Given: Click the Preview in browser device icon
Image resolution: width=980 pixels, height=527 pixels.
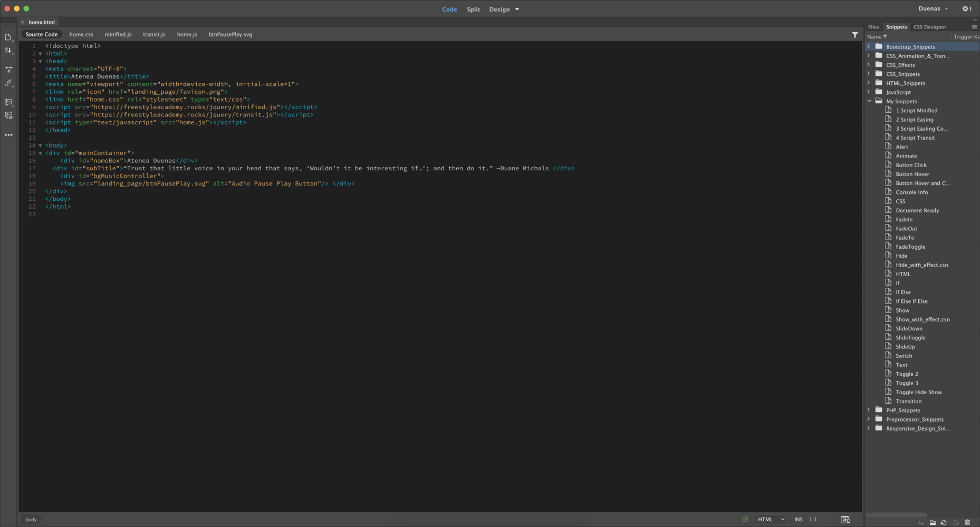Looking at the screenshot, I should 846,520.
